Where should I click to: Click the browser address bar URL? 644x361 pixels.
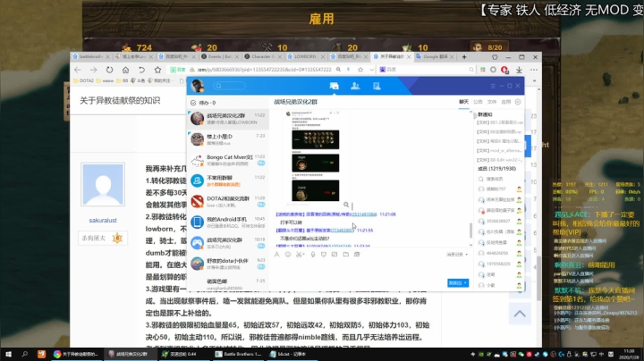click(x=264, y=70)
